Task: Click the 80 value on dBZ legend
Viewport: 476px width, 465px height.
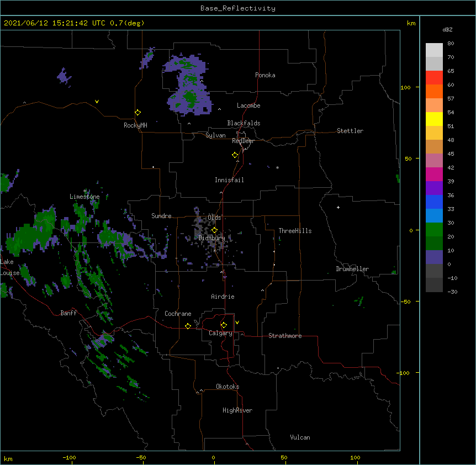Action: (451, 44)
